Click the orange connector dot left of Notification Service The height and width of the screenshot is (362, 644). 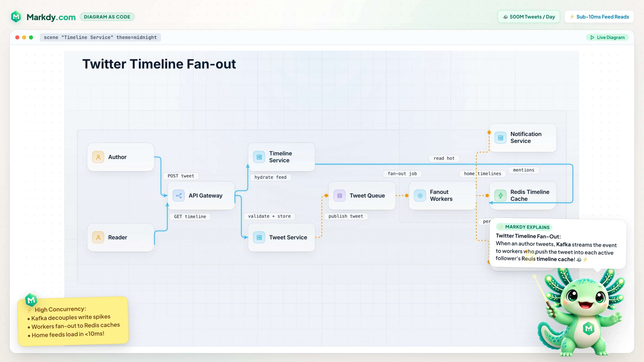[x=489, y=132]
